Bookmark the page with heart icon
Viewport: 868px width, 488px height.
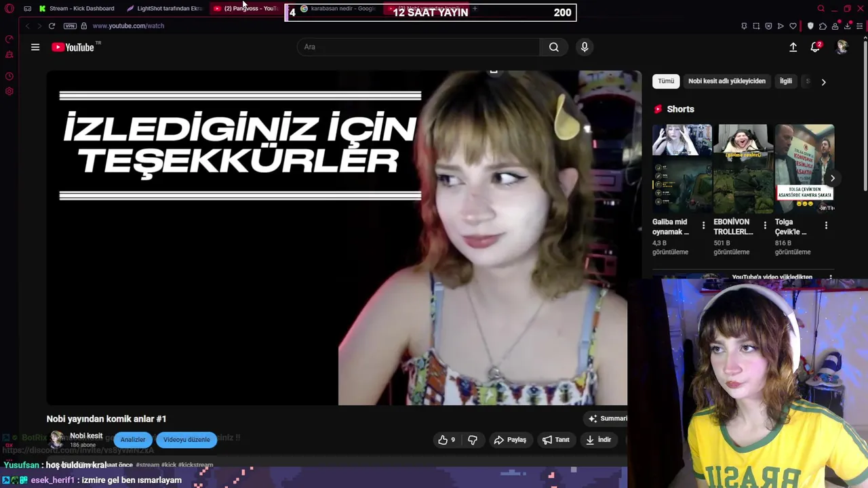[793, 26]
